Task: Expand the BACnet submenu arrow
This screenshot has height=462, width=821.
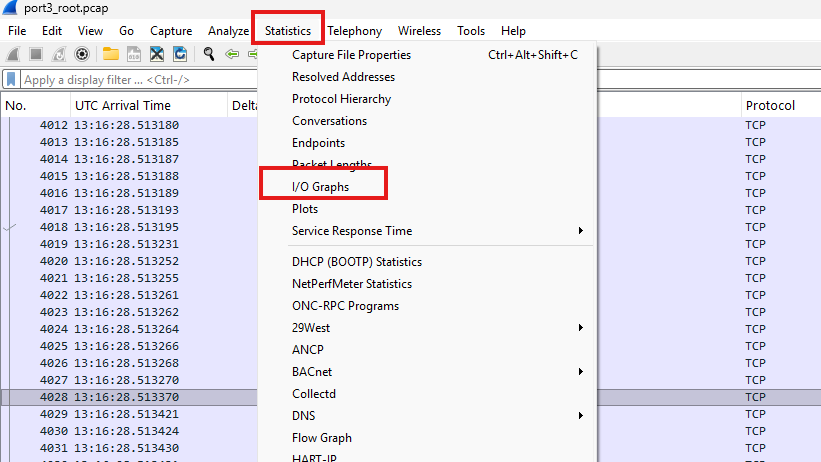Action: (580, 371)
